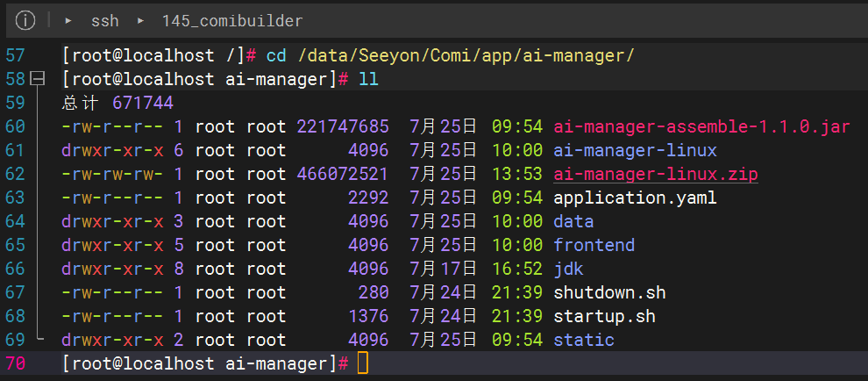
Task: Click the frontend directory name
Action: (594, 245)
